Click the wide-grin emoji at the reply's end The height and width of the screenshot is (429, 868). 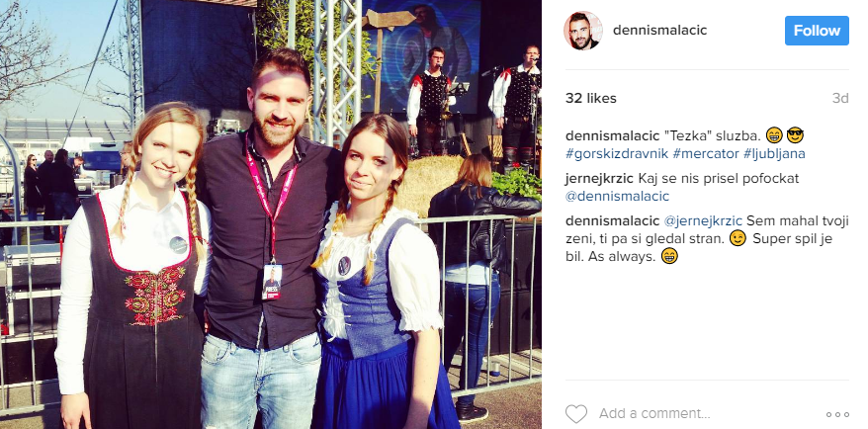coord(669,256)
